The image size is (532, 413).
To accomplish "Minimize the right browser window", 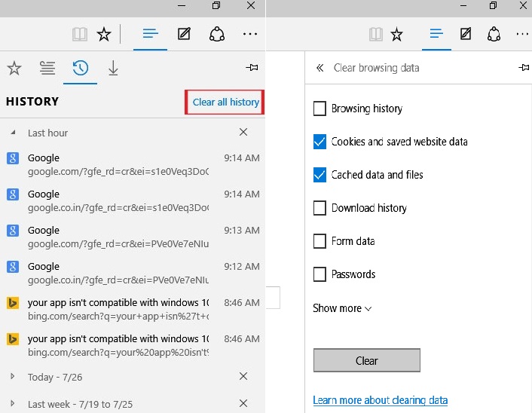I will [x=463, y=5].
